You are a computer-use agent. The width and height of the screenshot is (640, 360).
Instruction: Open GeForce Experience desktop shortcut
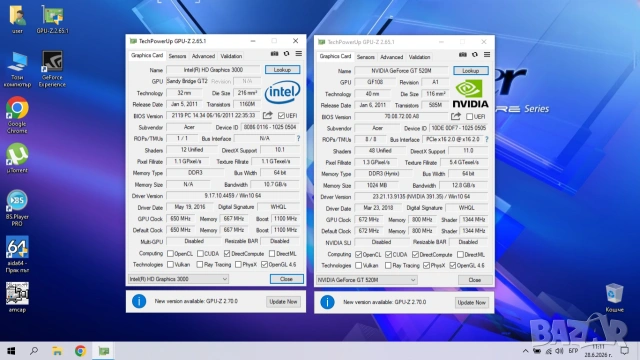point(52,69)
